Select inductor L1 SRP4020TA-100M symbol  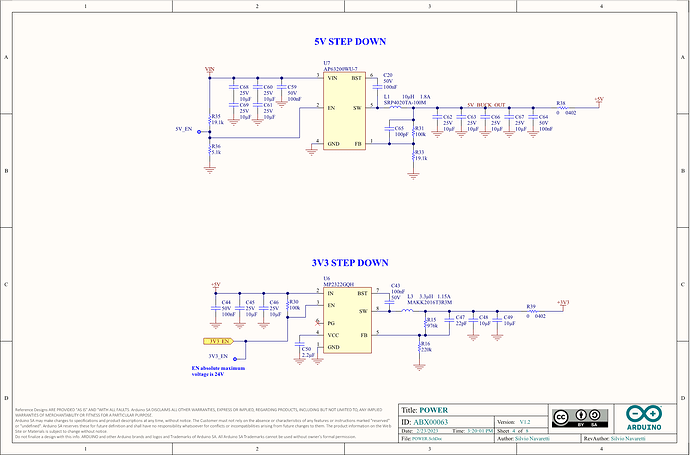click(x=396, y=107)
